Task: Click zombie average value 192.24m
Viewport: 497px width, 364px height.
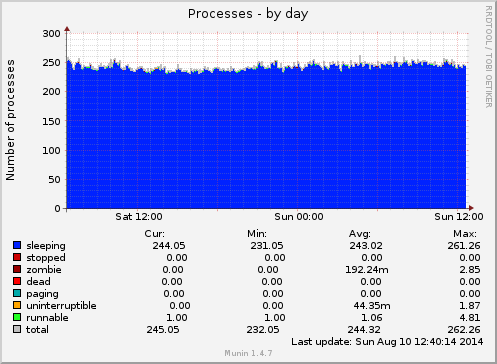Action: [367, 270]
